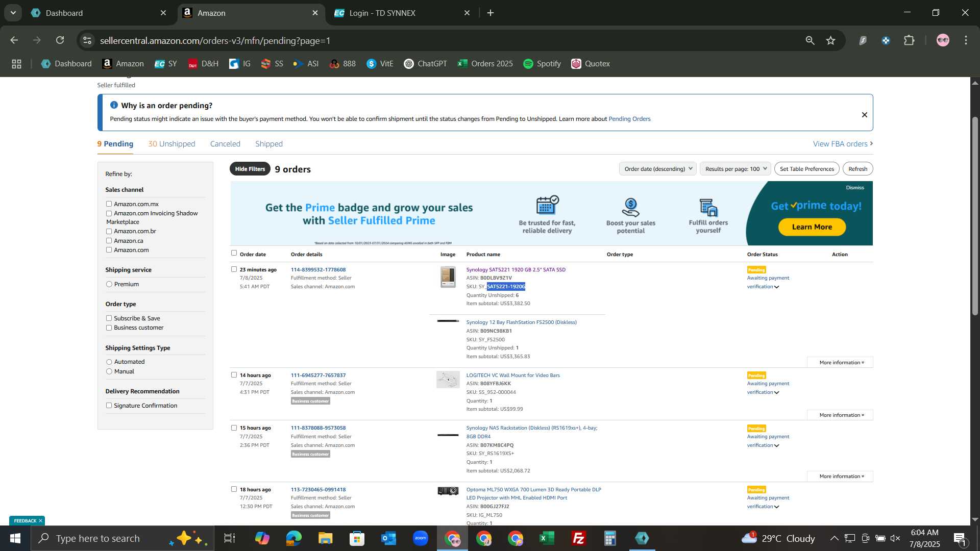
Task: Open Excel from the taskbar
Action: click(547, 538)
